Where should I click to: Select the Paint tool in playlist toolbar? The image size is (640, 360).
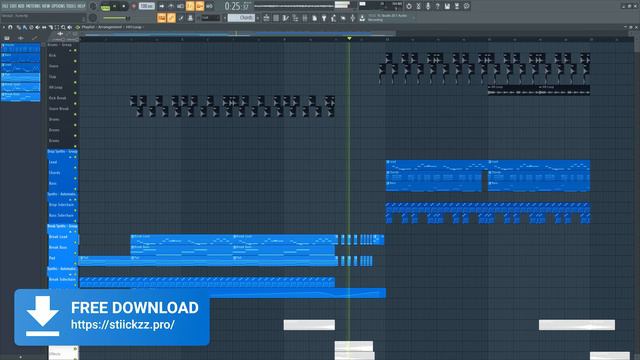24,27
